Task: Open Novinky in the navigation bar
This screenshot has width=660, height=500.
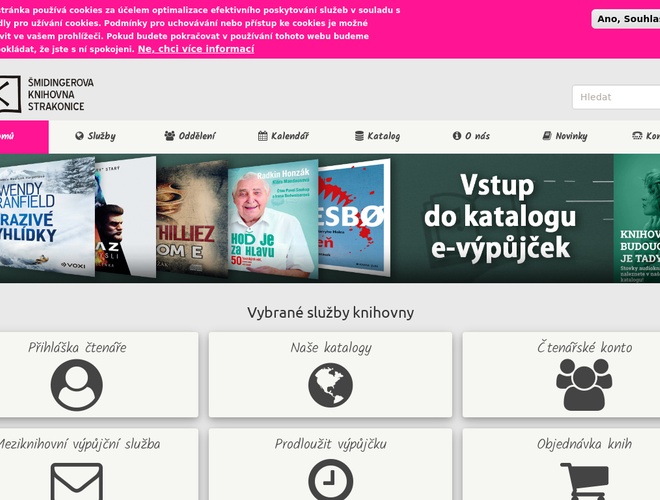Action: point(565,136)
